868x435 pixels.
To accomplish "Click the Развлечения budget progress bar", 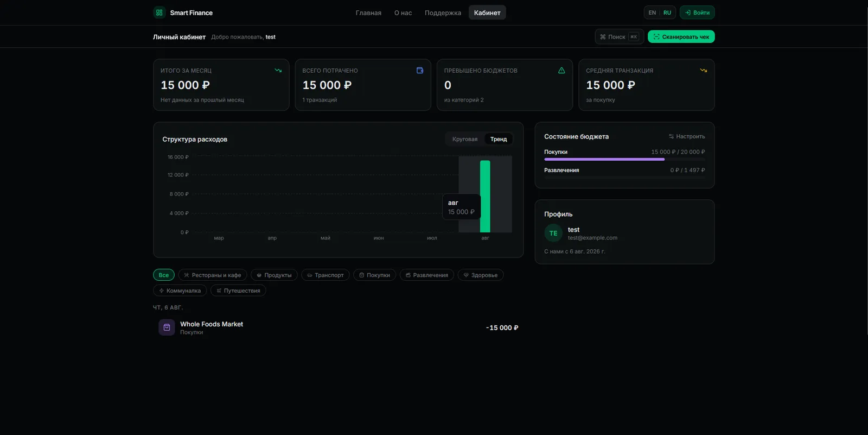I will pos(624,178).
